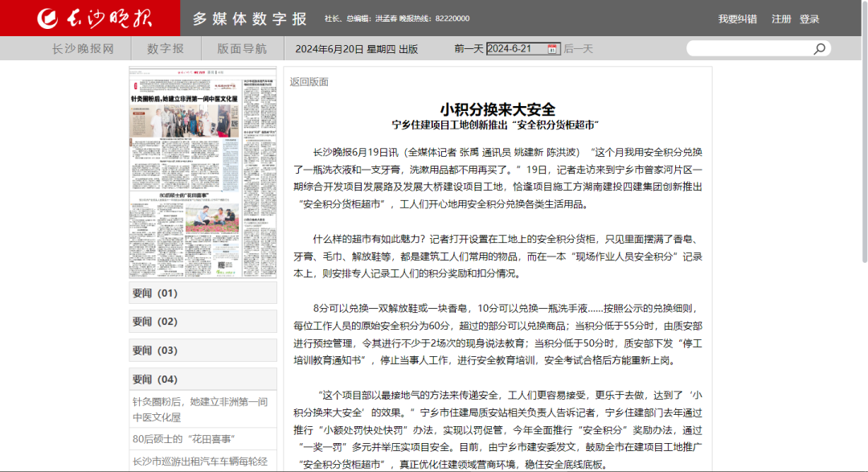Open article 80后硕士的“花田喜事”

pyautogui.click(x=184, y=439)
